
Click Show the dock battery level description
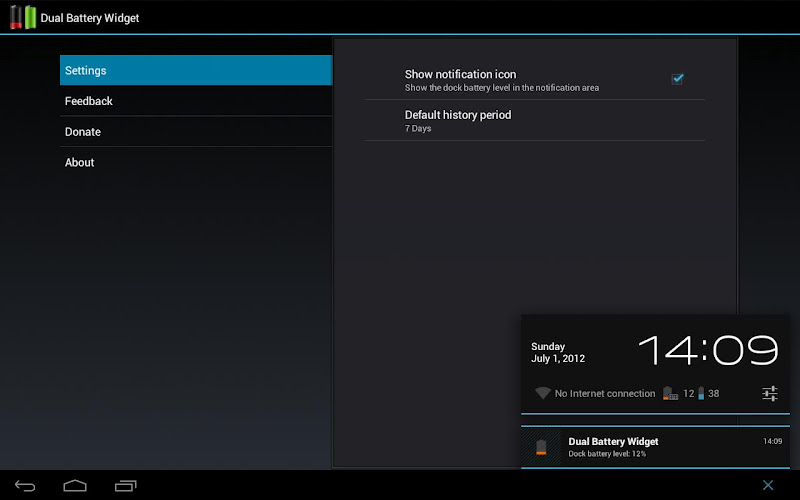click(x=502, y=88)
